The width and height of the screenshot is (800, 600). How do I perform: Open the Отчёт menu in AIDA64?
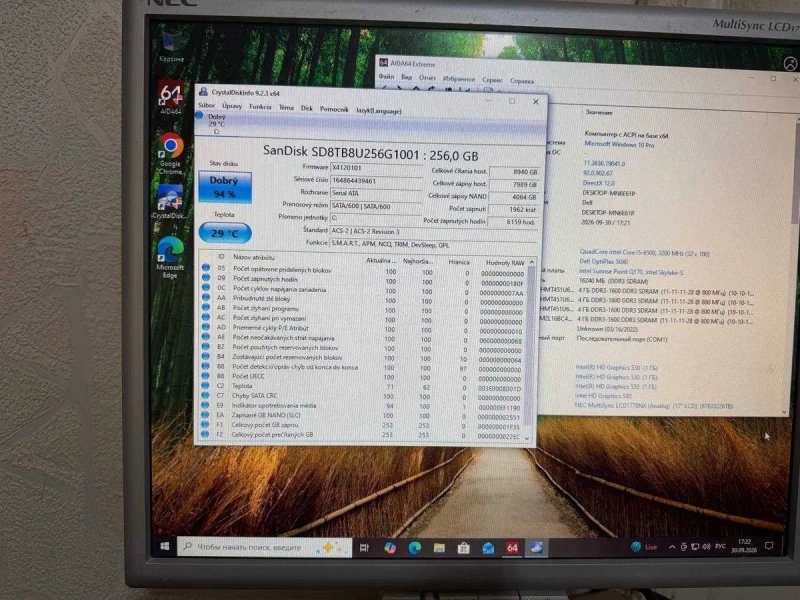[x=427, y=78]
